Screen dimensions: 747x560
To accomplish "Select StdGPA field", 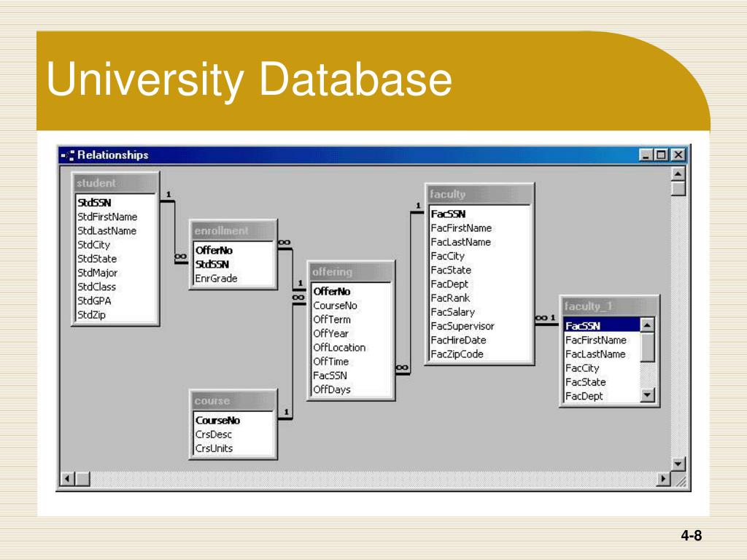I will pyautogui.click(x=94, y=301).
